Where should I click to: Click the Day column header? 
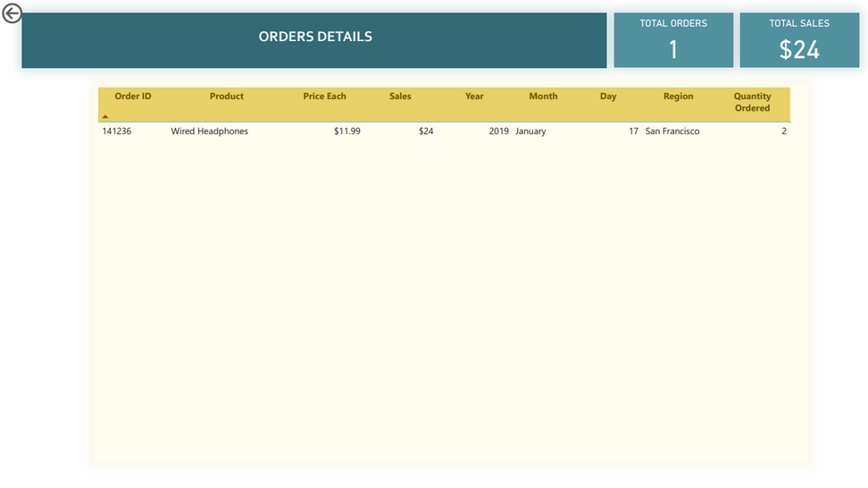coord(608,97)
